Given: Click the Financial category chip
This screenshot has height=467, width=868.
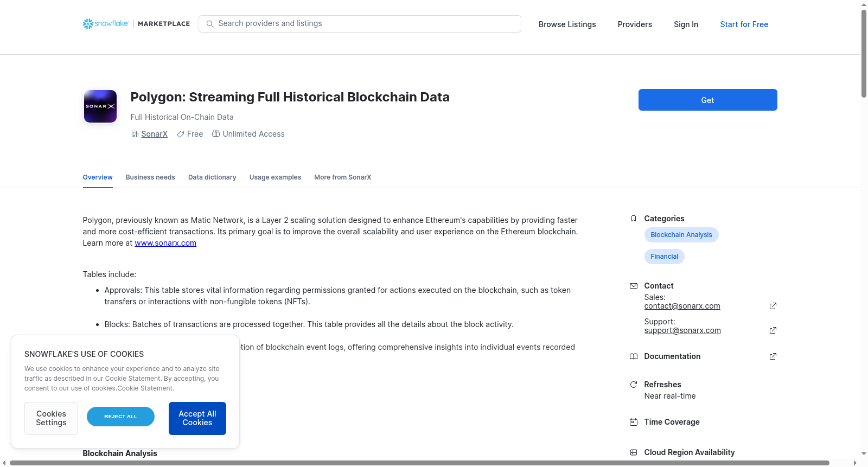Looking at the screenshot, I should 665,257.
